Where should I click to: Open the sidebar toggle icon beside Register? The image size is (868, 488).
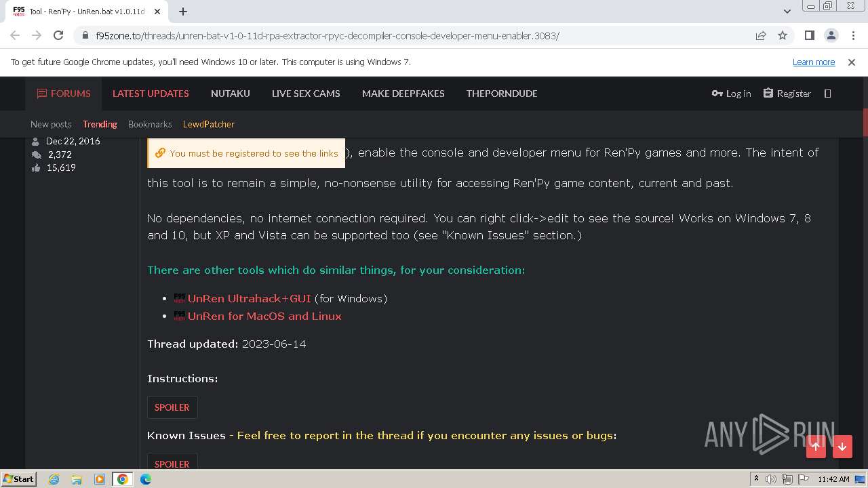tap(827, 94)
